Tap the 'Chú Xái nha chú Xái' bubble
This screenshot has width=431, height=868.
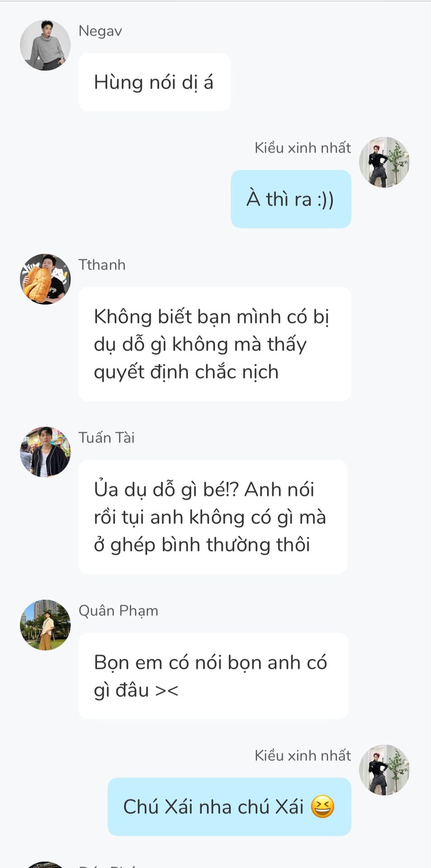click(230, 807)
